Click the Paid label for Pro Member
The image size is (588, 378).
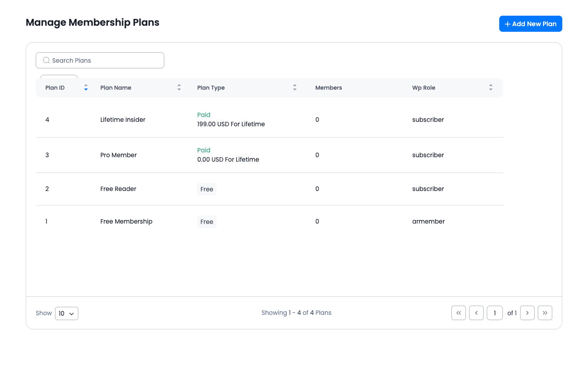click(x=204, y=150)
